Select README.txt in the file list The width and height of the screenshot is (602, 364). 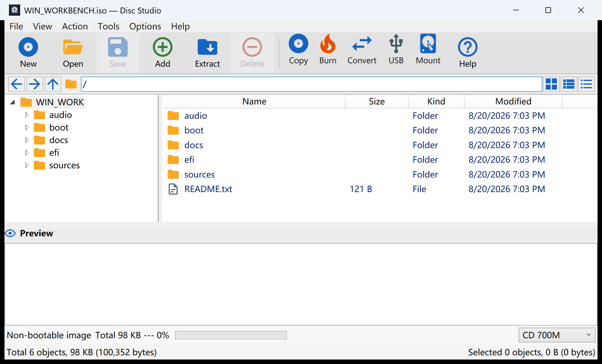point(379,189)
